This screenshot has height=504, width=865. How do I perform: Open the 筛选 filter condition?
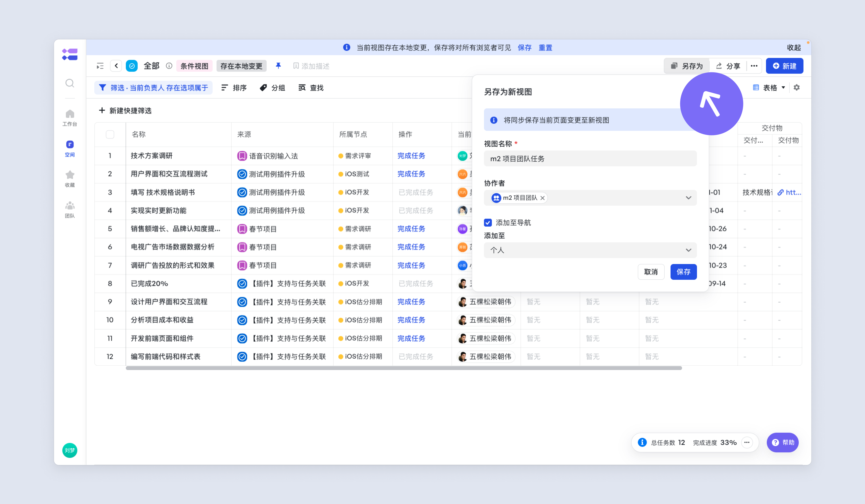pos(153,88)
